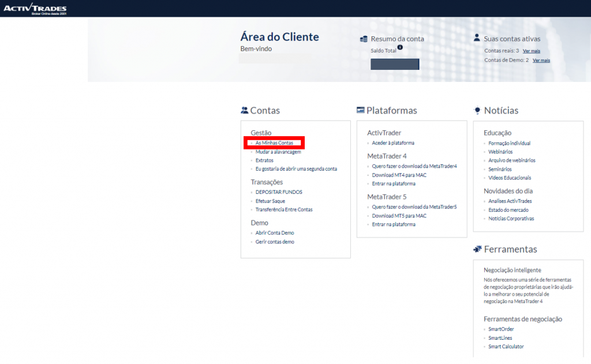Click the "Saldo Total" label
This screenshot has height=364, width=591.
click(x=383, y=51)
